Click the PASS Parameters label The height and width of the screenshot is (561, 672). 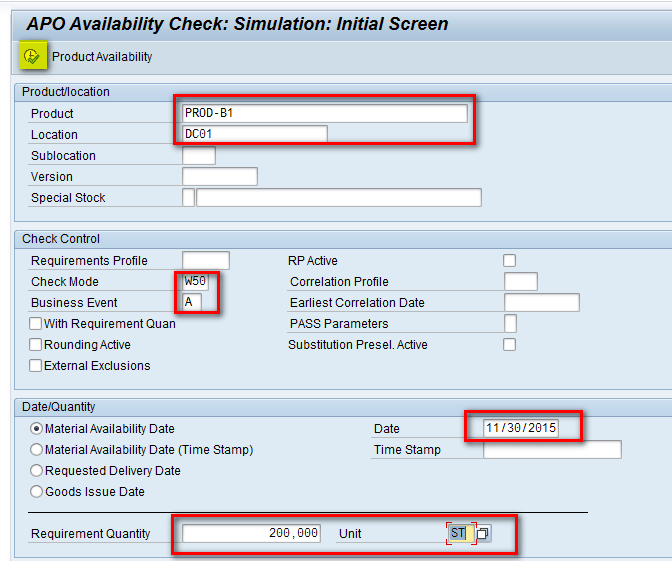coord(339,324)
